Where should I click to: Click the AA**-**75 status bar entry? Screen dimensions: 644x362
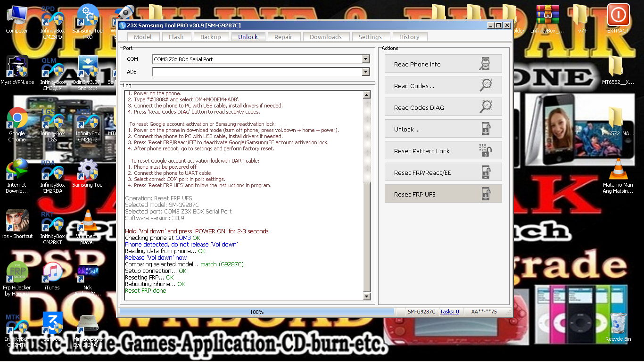coord(484,312)
